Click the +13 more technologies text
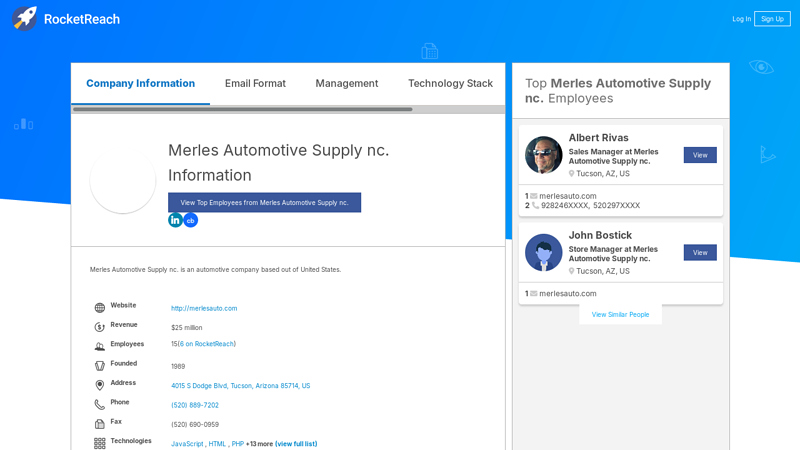 [x=259, y=444]
